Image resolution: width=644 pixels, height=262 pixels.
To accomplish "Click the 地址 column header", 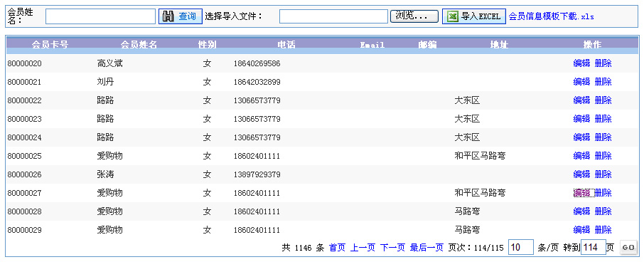I will [500, 44].
